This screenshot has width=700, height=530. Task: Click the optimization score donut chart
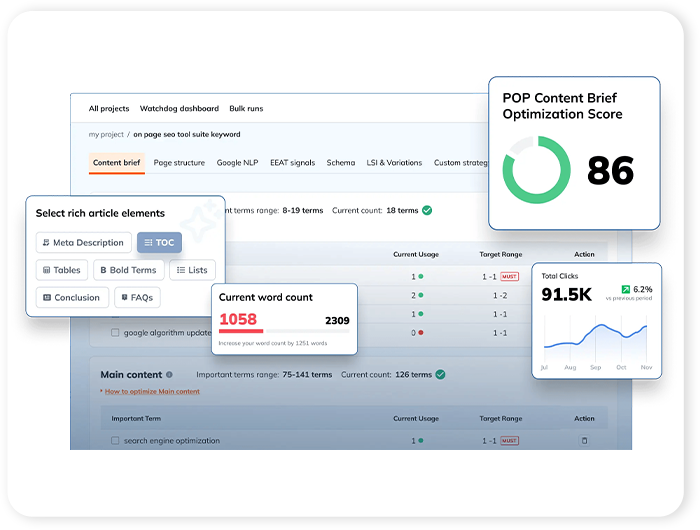point(536,170)
